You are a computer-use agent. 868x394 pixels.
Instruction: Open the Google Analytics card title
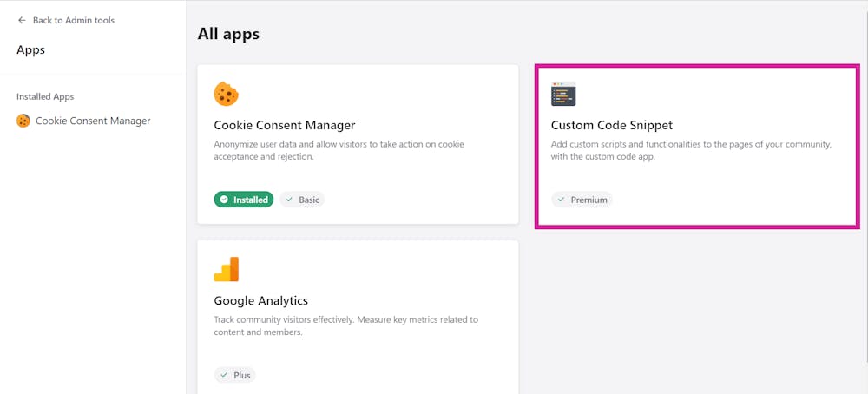coord(261,301)
